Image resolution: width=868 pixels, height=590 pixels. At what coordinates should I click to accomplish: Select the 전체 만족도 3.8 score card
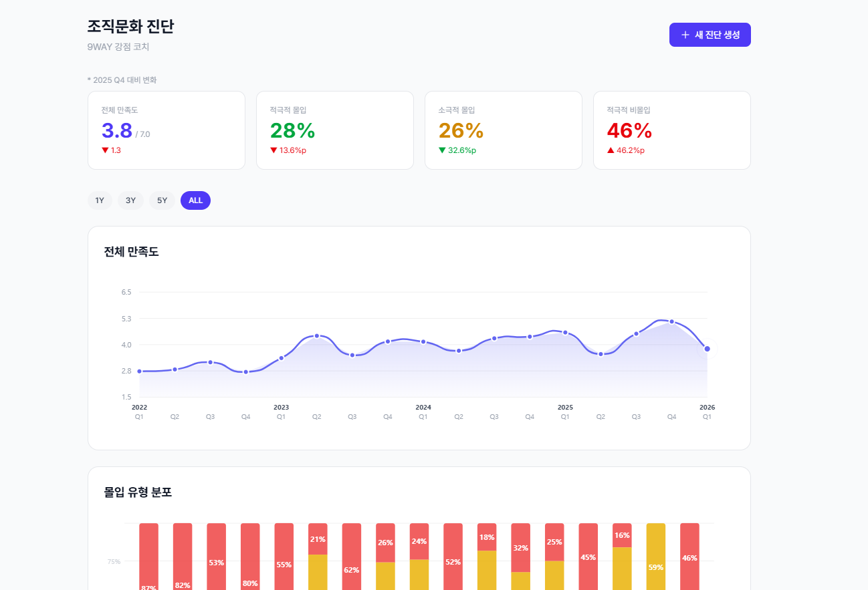point(167,130)
